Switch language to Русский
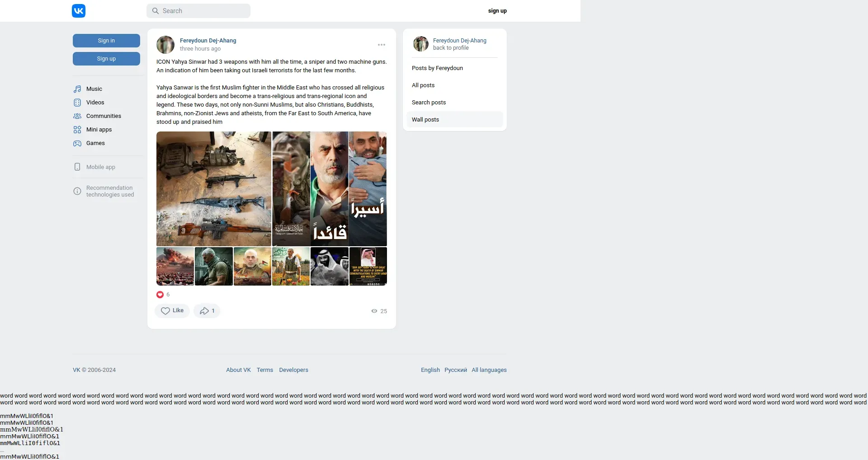 [456, 370]
